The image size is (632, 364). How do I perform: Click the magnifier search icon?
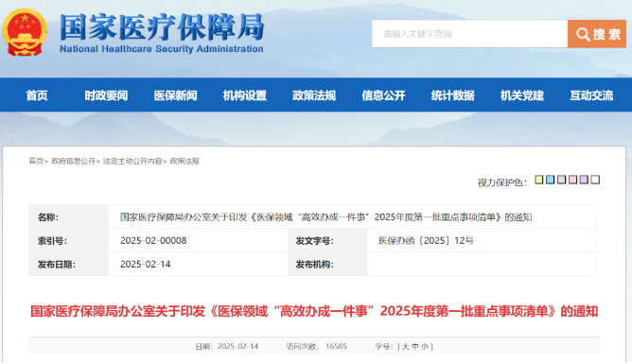coord(583,34)
